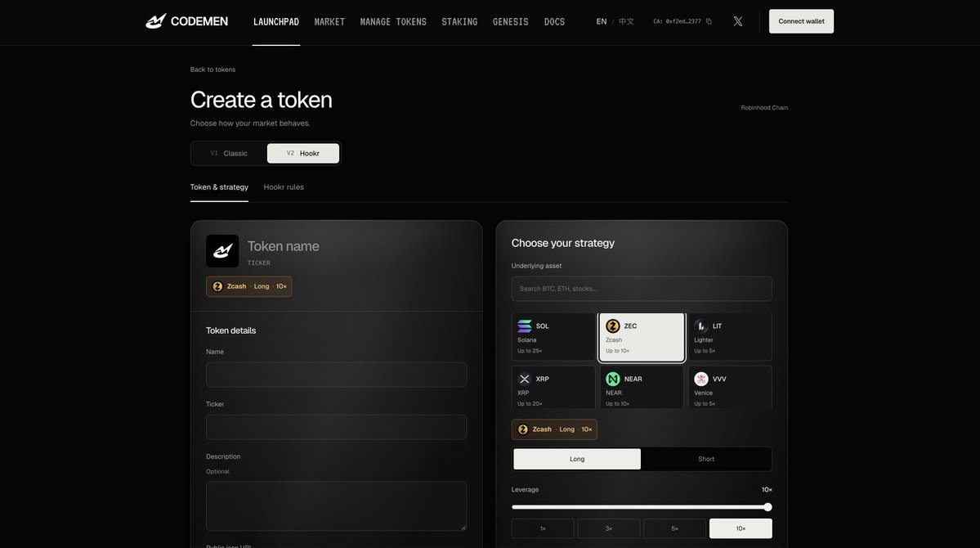Image resolution: width=980 pixels, height=548 pixels.
Task: Open the Manage Tokens nav item
Action: click(393, 22)
